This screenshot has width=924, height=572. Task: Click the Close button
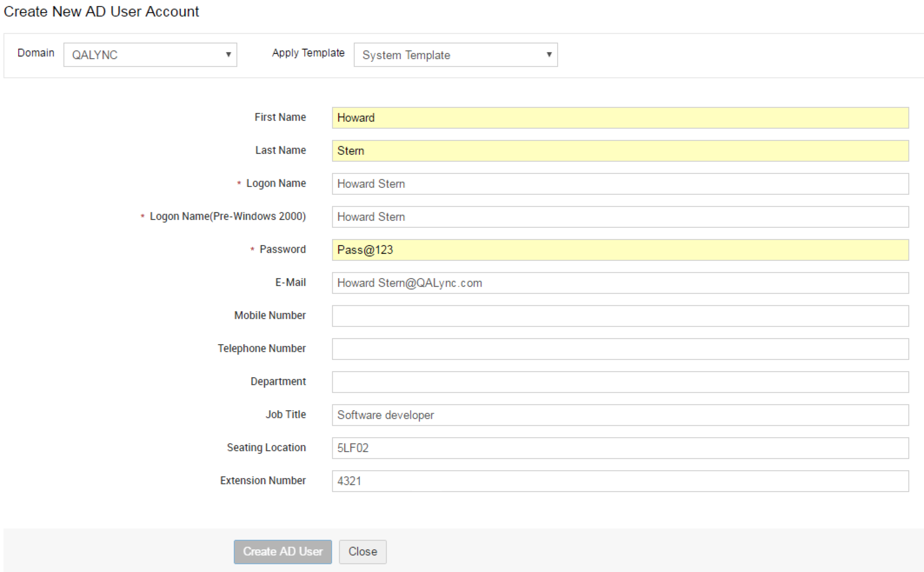362,552
